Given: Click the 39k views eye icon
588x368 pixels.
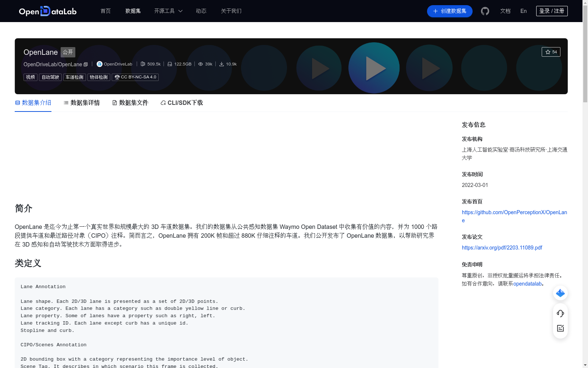Looking at the screenshot, I should [x=201, y=64].
